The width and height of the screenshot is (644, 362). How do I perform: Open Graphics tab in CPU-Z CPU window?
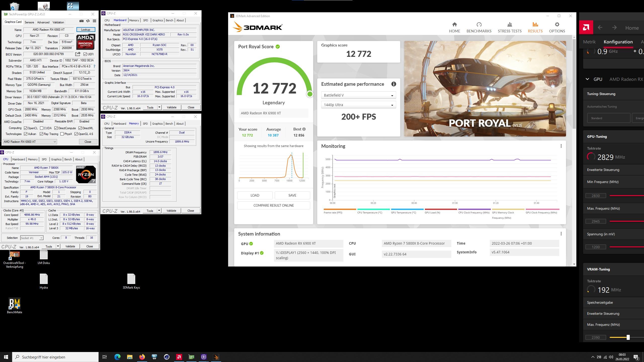point(56,159)
